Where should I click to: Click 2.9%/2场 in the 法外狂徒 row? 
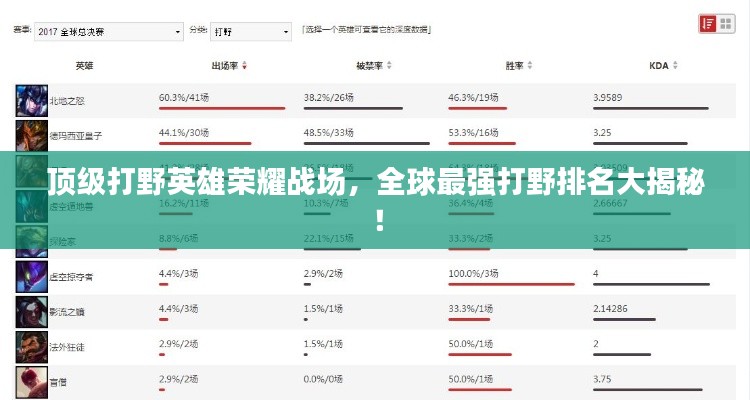(x=178, y=344)
